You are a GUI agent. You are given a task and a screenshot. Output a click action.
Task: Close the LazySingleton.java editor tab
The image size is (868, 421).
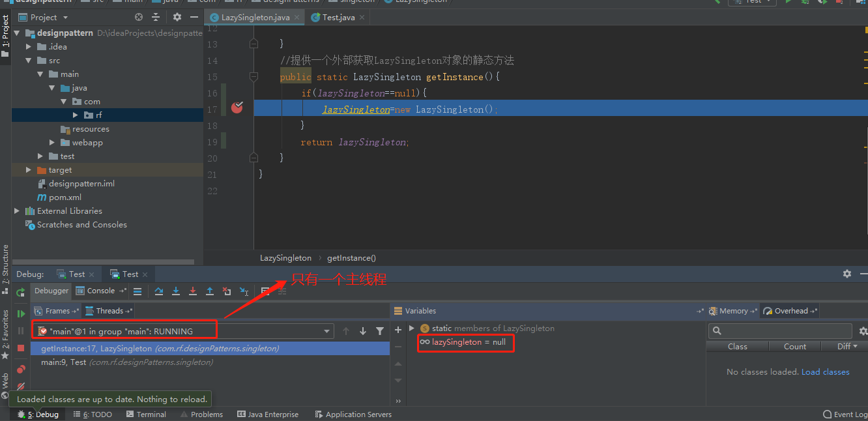point(297,18)
